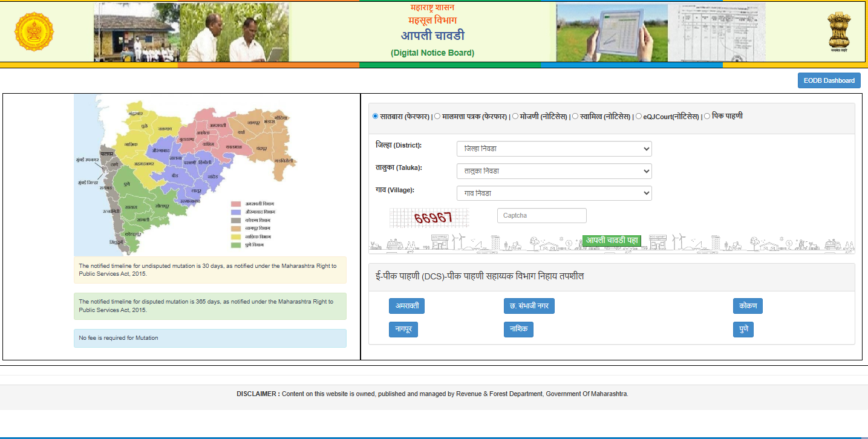Select the स्वामित्व (नोटिसेस) radio button

[575, 116]
